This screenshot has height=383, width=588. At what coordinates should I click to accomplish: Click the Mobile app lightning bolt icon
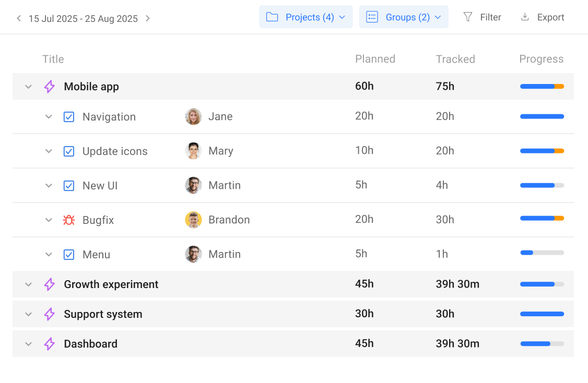(50, 87)
